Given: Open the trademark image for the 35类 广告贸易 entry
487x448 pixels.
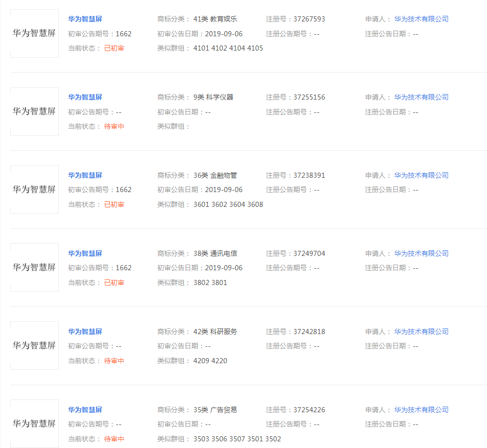Looking at the screenshot, I should (x=35, y=423).
